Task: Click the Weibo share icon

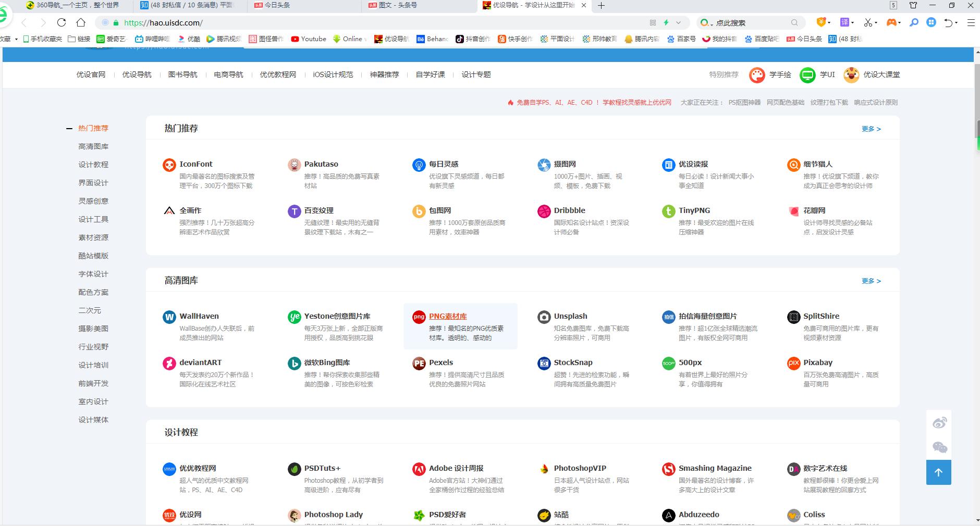Action: click(x=939, y=423)
